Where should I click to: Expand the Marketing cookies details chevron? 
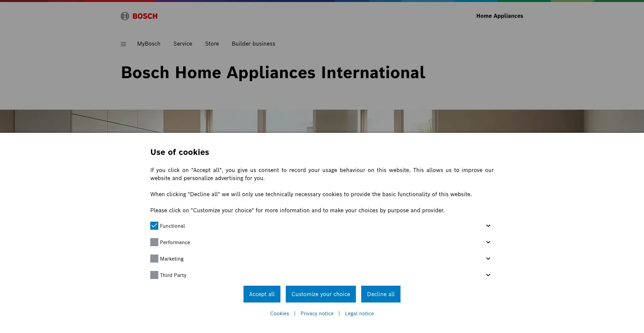click(488, 259)
